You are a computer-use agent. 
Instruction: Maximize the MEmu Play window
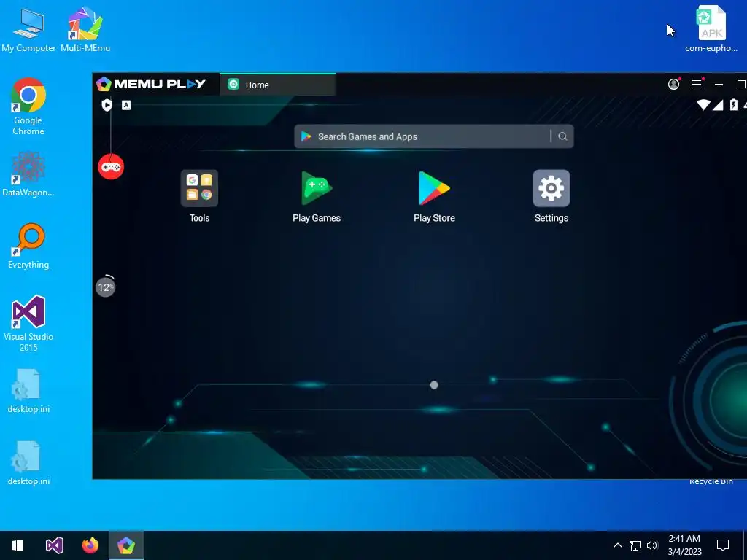[741, 85]
